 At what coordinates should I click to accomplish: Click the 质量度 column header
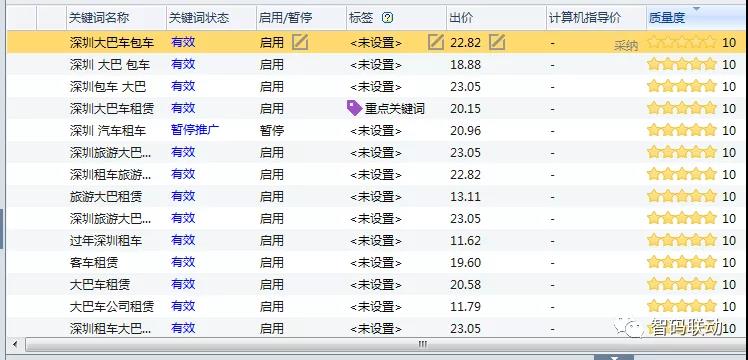point(667,18)
